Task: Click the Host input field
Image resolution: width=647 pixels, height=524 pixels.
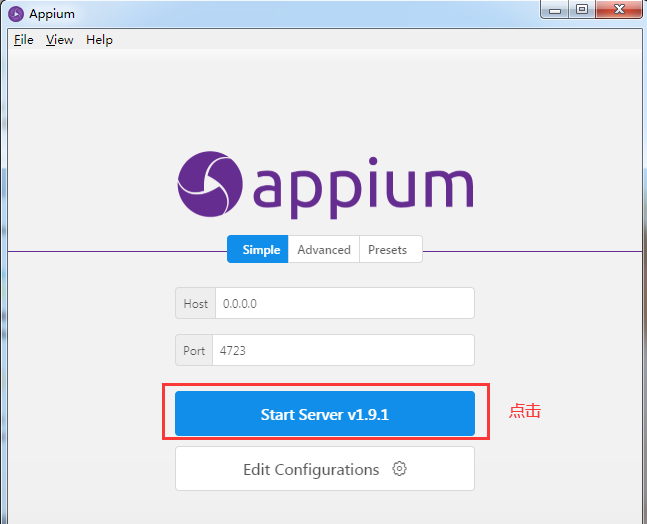Action: click(x=345, y=303)
